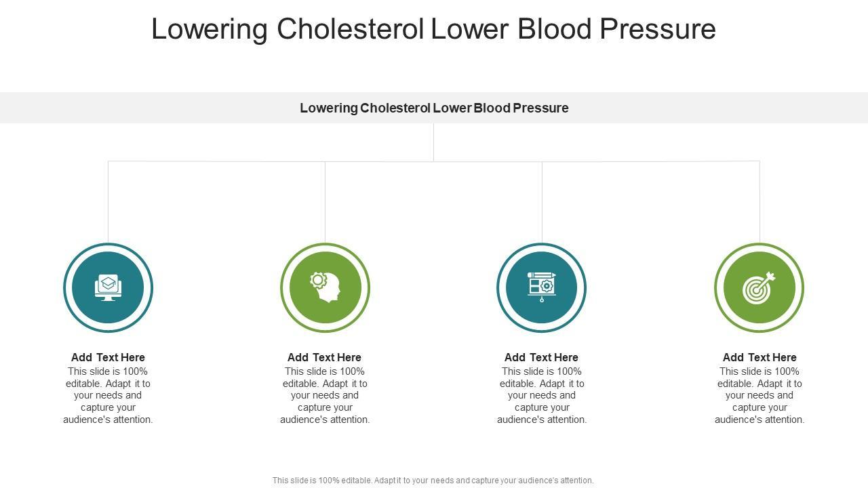This screenshot has height=488, width=868.
Task: Click the slide's main title text
Action: (x=433, y=29)
